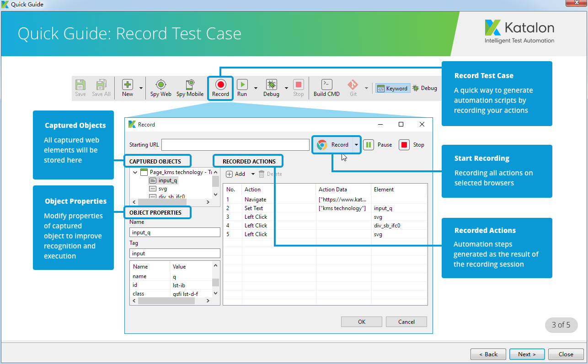
Task: Open the Git dropdown arrow
Action: tap(366, 88)
